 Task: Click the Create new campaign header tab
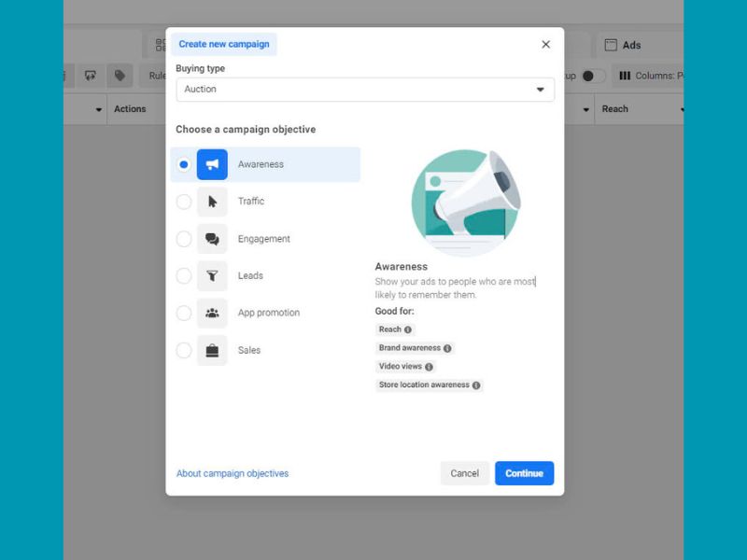[224, 44]
